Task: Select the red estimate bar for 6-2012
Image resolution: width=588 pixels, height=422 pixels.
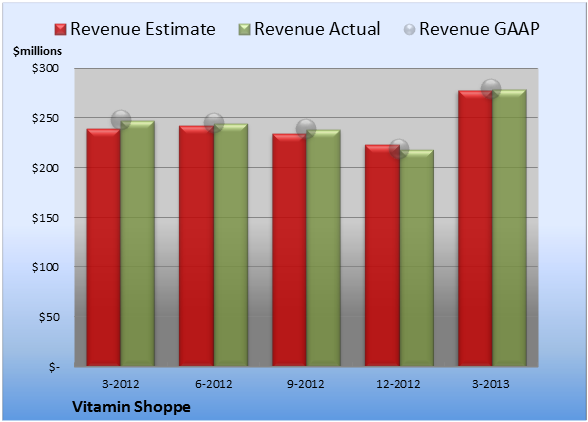Action: point(196,246)
